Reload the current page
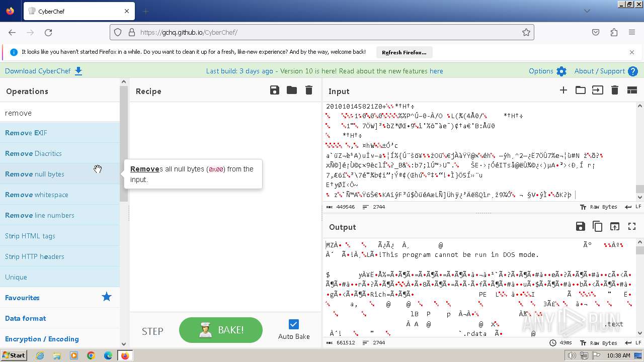The image size is (644, 362). [x=48, y=32]
